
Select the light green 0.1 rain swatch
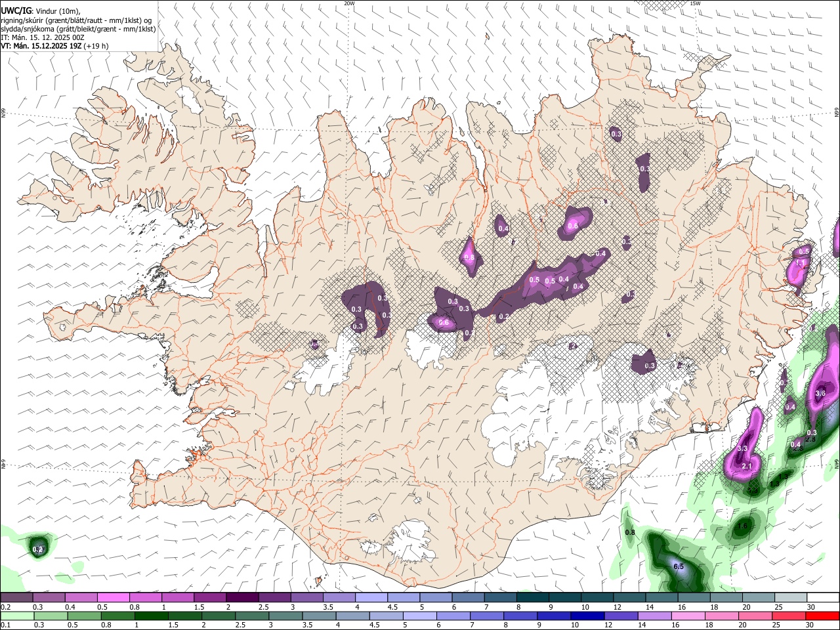click(x=16, y=616)
